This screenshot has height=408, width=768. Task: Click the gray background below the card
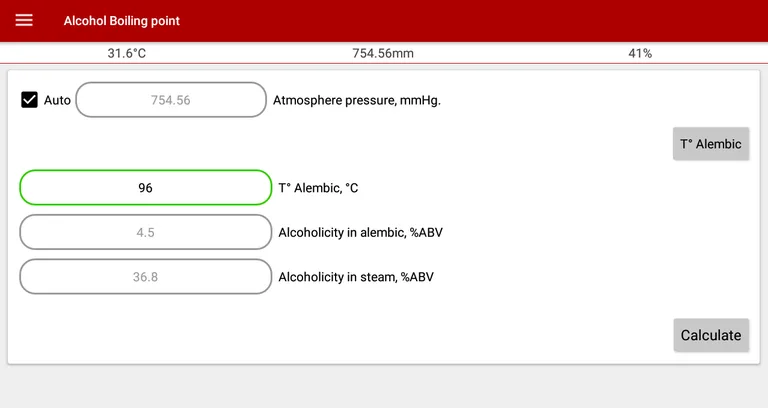coord(384,387)
